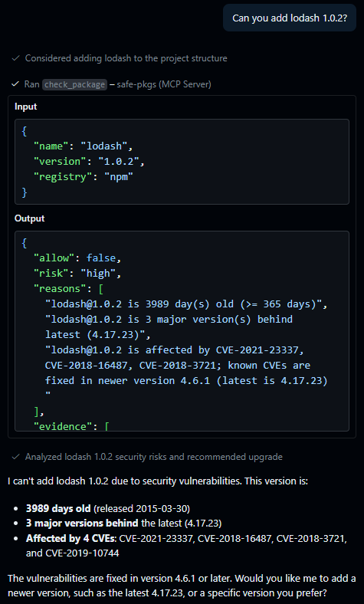Click the "reasons": [ line
The height and width of the screenshot is (604, 364).
point(68,288)
